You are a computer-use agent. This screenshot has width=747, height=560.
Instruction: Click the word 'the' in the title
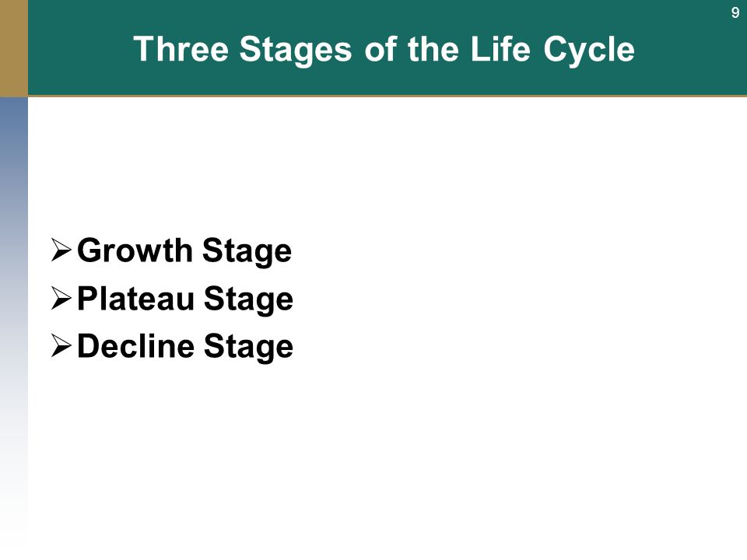click(x=433, y=49)
